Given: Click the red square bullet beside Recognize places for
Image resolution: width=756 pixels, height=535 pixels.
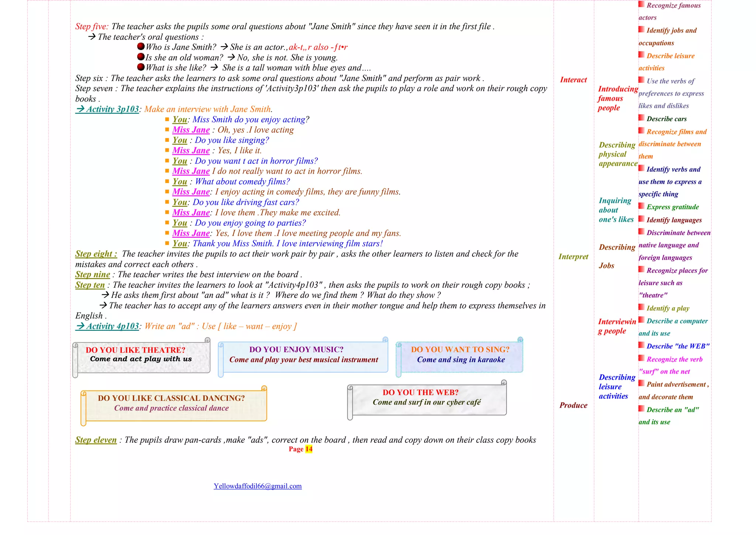Looking at the screenshot, I should coord(642,270).
